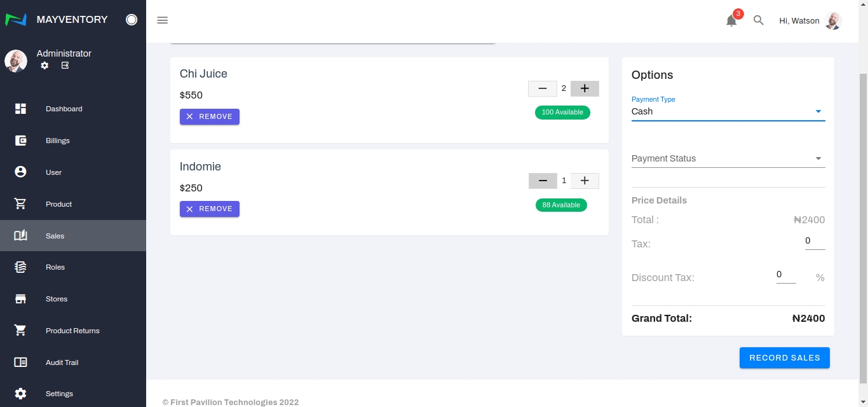The image size is (868, 407).
Task: Open the Payment Type dropdown
Action: (x=728, y=111)
